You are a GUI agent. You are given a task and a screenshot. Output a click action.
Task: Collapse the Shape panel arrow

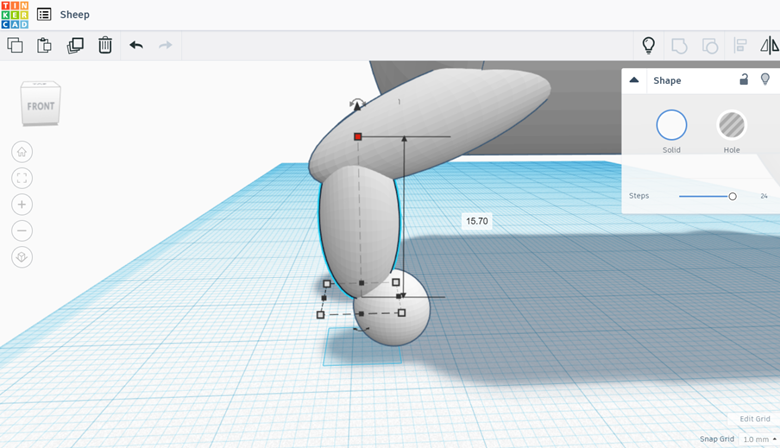tap(634, 80)
